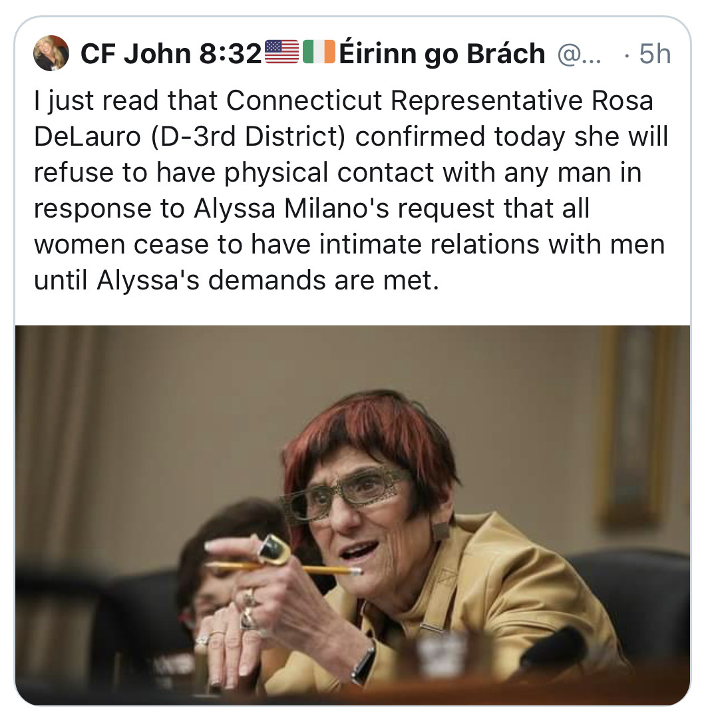Screen dimensions: 710x728
Task: Click '(D-3rd District)' in tweet text
Action: (x=248, y=137)
